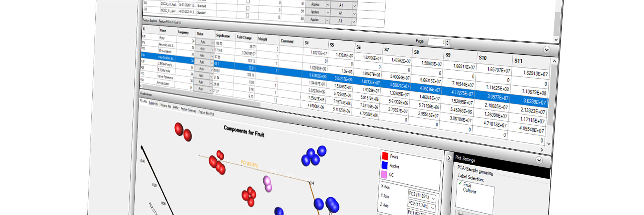Click the Fold Change column header
This screenshot has width=644, height=215.
pyautogui.click(x=244, y=38)
